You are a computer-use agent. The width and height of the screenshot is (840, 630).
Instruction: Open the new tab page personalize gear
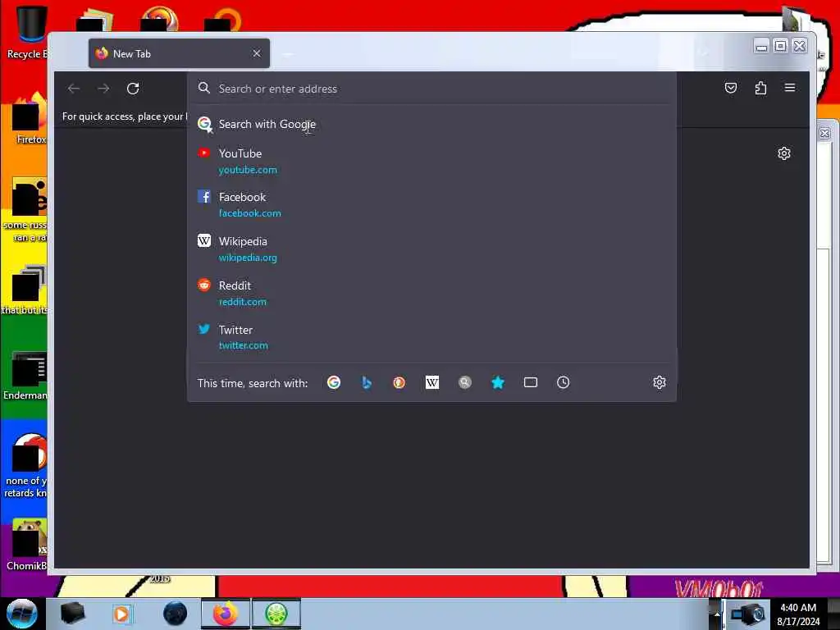pos(783,153)
